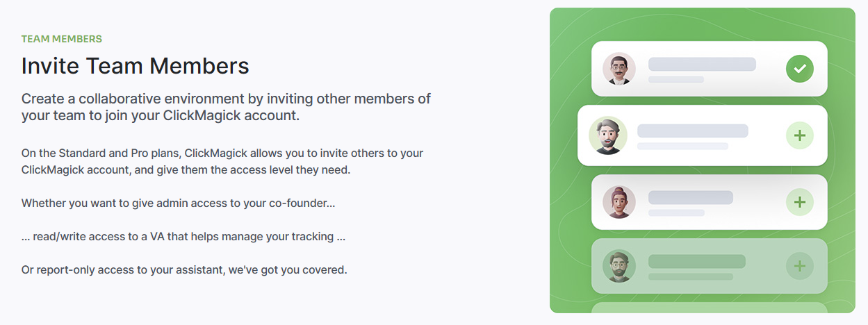The image size is (868, 325).
Task: Click the faded bearded avatar on the fourth card
Action: coord(619,266)
